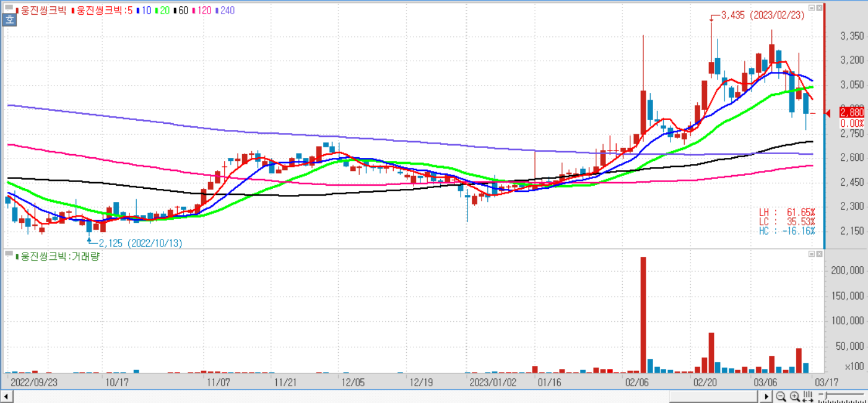
Task: Click scroll-left arrow on chart scrollbar
Action: 6,396
